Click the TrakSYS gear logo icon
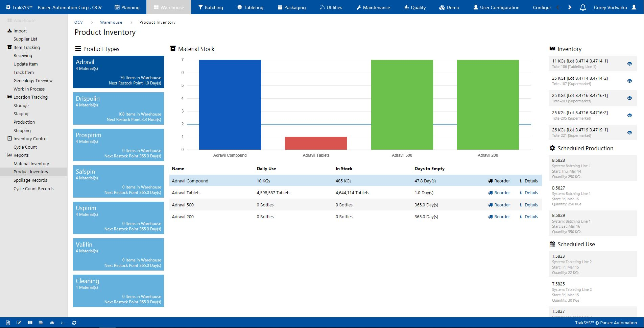Screen dimensions: 644x328 tap(8, 7)
